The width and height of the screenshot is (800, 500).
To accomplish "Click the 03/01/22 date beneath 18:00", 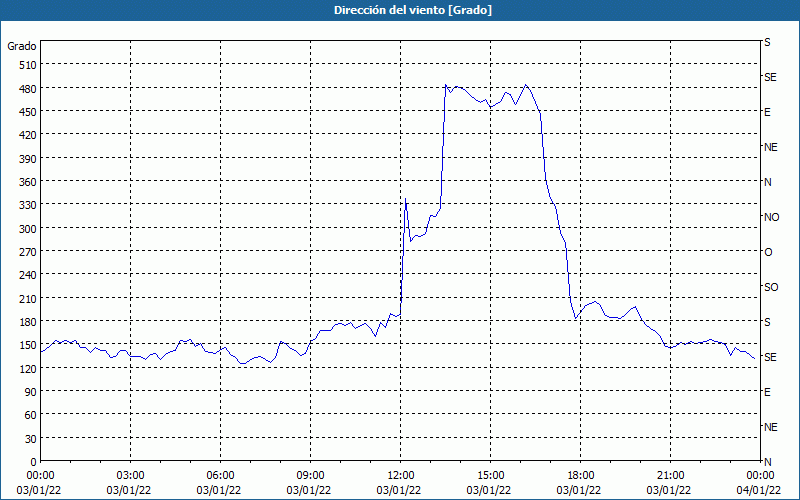I will click(x=579, y=490).
